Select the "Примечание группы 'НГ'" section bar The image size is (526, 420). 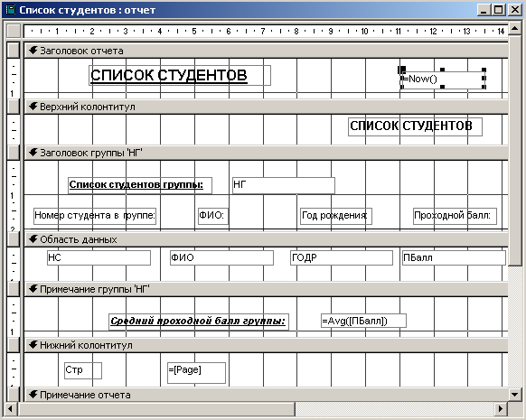click(267, 289)
